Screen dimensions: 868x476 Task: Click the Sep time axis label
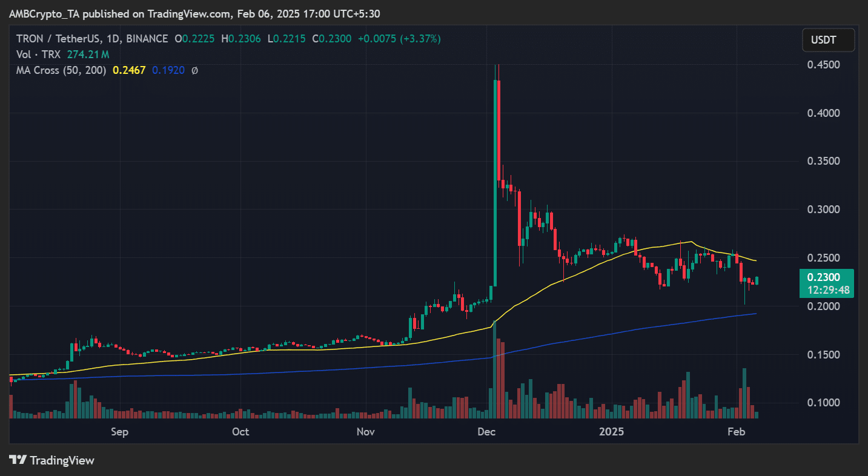tap(120, 432)
